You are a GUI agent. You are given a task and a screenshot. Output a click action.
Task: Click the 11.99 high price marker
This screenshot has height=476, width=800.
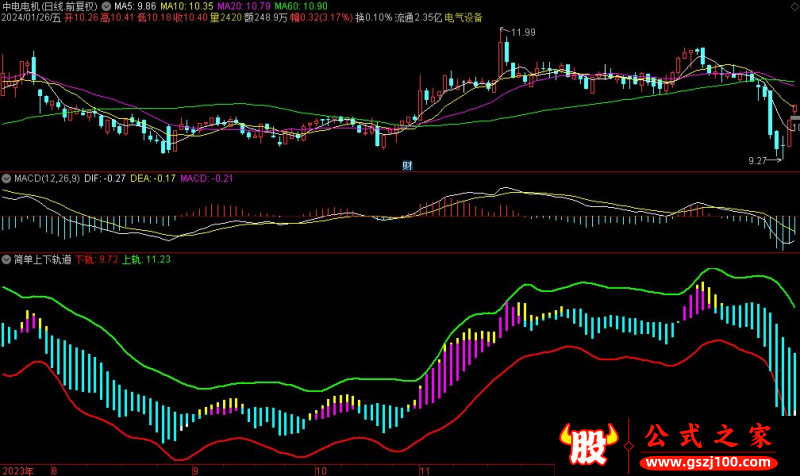click(521, 33)
